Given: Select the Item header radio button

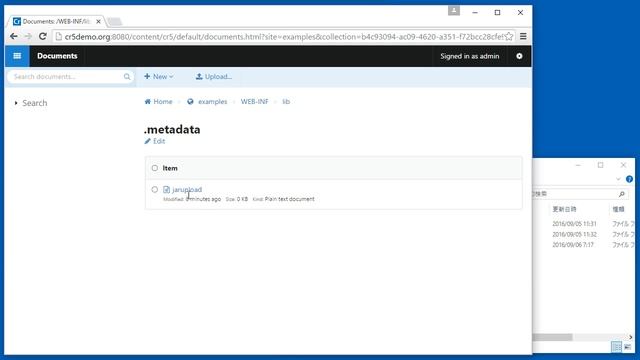Looking at the screenshot, I should point(155,168).
